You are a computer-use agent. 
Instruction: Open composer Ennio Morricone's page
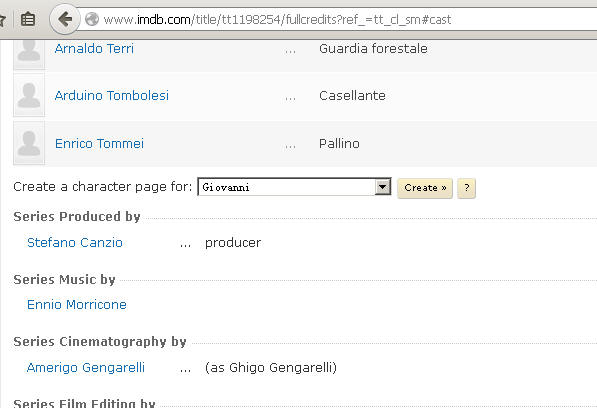click(77, 304)
